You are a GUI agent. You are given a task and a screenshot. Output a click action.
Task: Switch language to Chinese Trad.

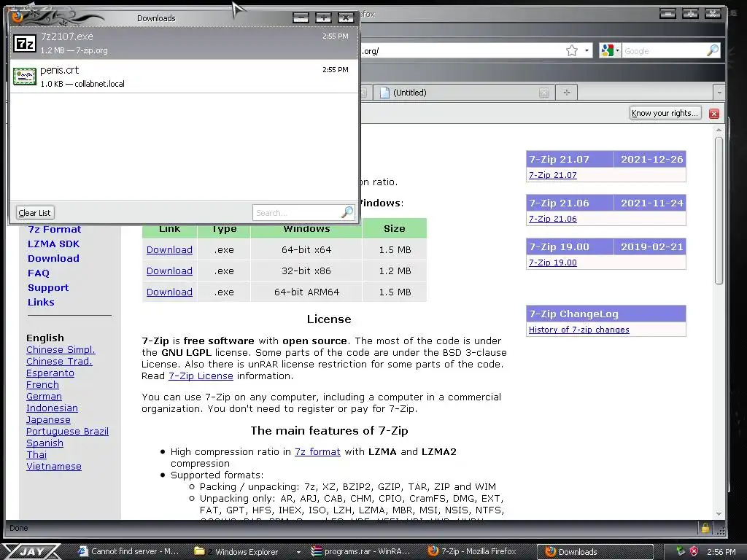pyautogui.click(x=59, y=362)
